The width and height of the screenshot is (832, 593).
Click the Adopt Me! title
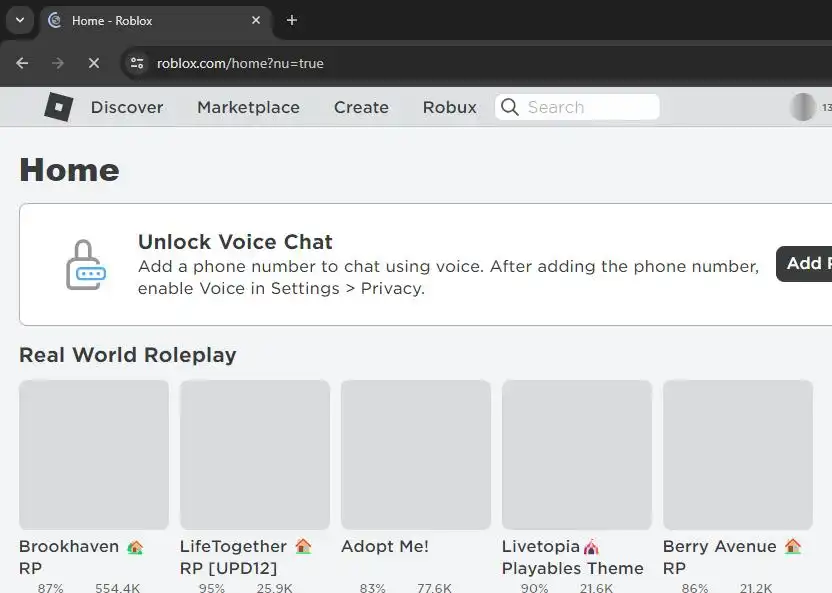tap(385, 546)
